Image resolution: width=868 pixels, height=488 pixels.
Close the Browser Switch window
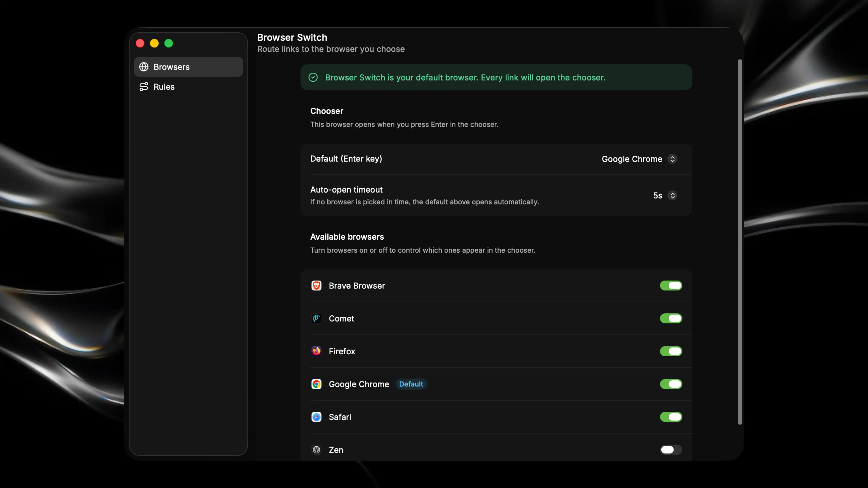coord(140,43)
